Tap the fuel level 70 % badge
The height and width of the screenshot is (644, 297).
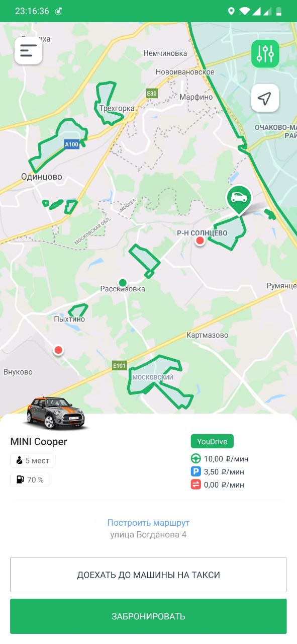[x=30, y=479]
